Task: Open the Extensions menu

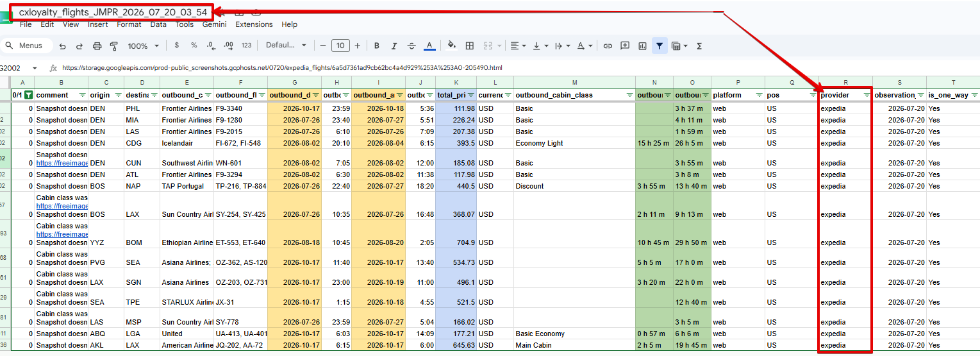Action: click(x=254, y=24)
